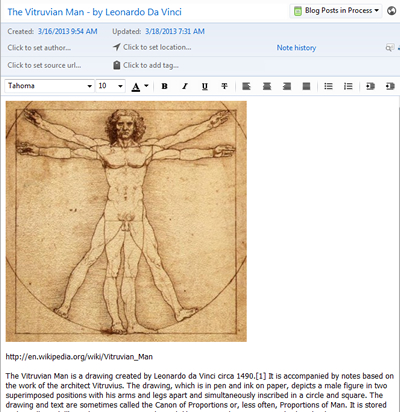The height and width of the screenshot is (412, 400).
Task: Click the outdent icon at toolbar end
Action: [x=390, y=86]
